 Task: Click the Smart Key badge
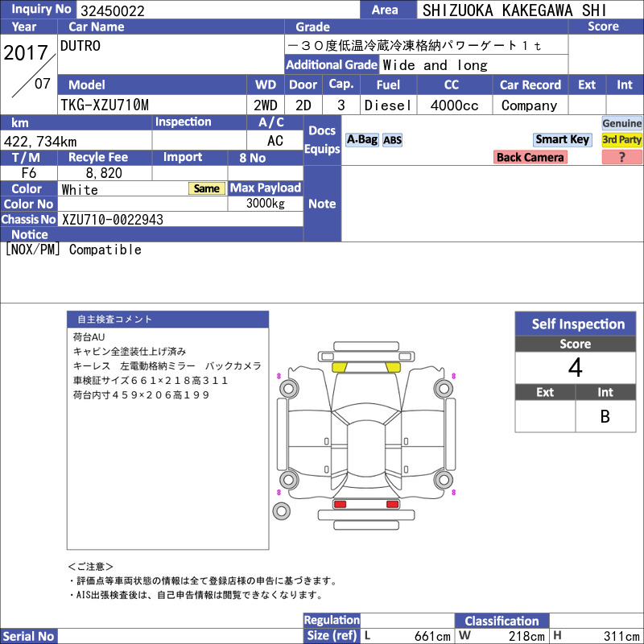point(562,139)
